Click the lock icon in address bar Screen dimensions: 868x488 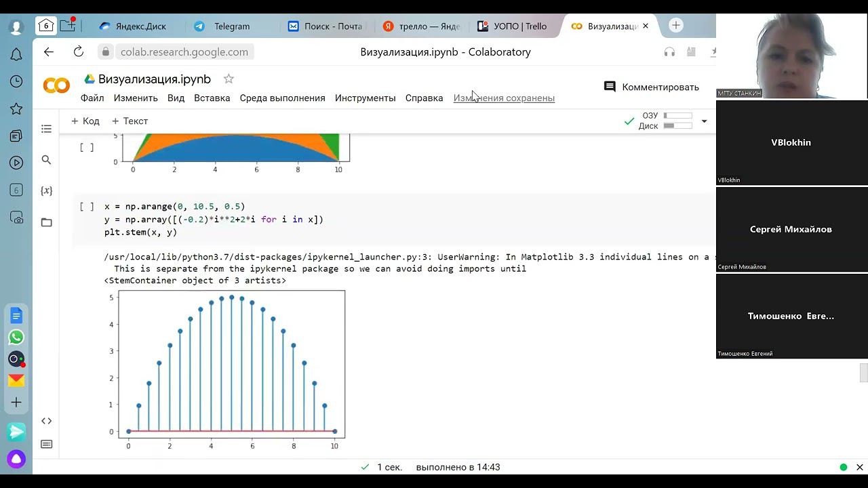(x=105, y=52)
